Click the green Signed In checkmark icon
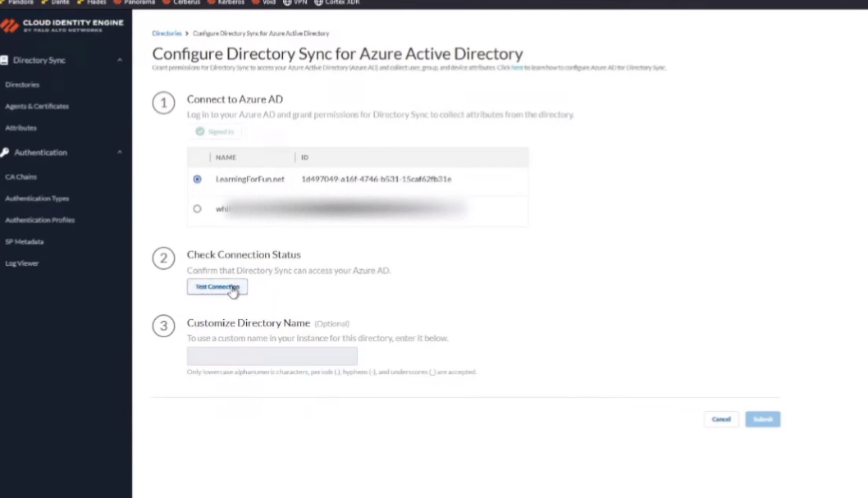The height and width of the screenshot is (498, 868). tap(200, 132)
